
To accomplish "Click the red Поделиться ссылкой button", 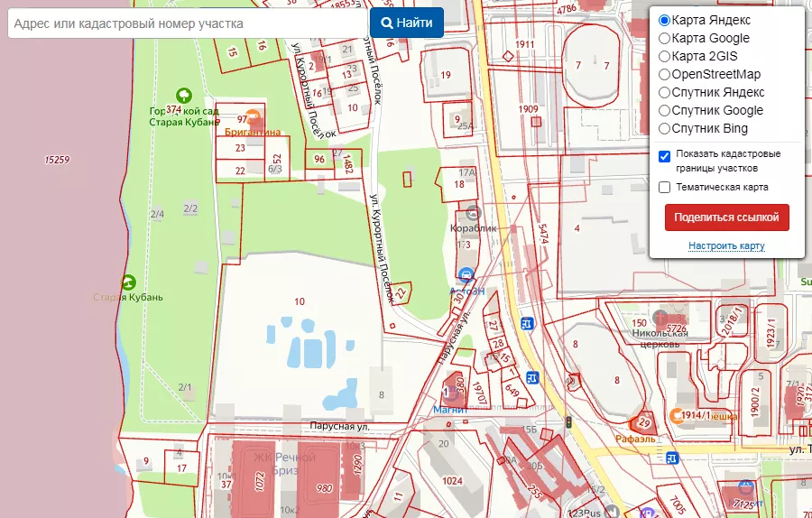I will point(726,217).
